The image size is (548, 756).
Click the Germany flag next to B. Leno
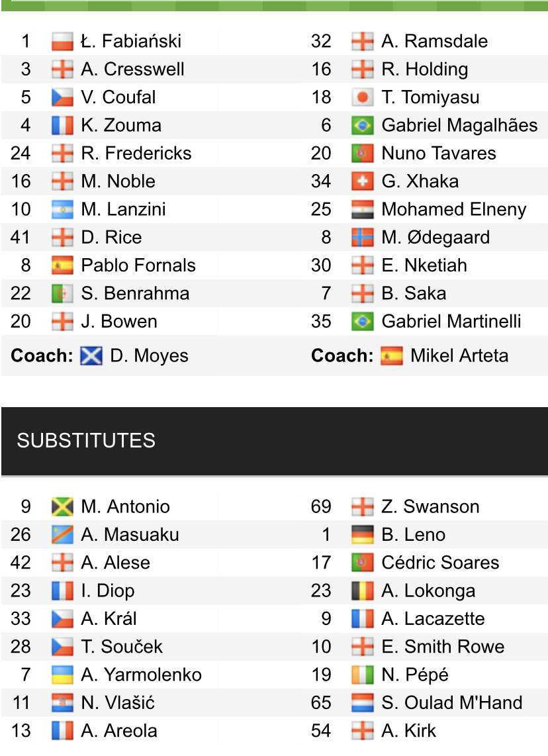[363, 535]
